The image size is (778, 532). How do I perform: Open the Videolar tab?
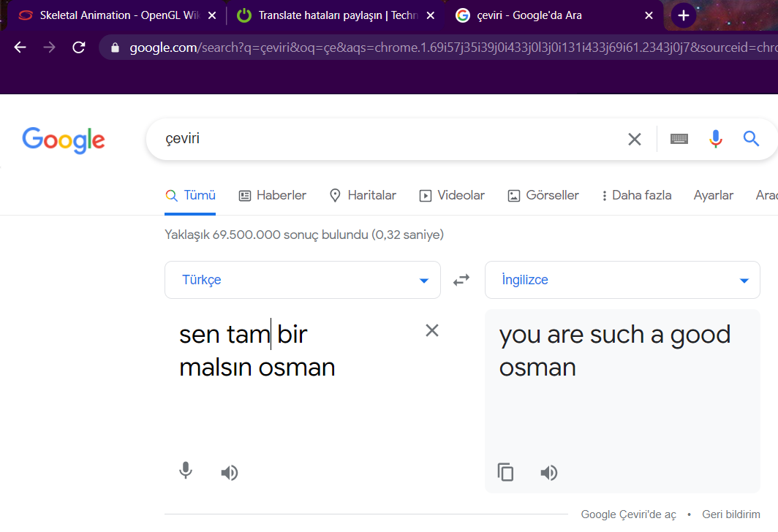coord(452,195)
